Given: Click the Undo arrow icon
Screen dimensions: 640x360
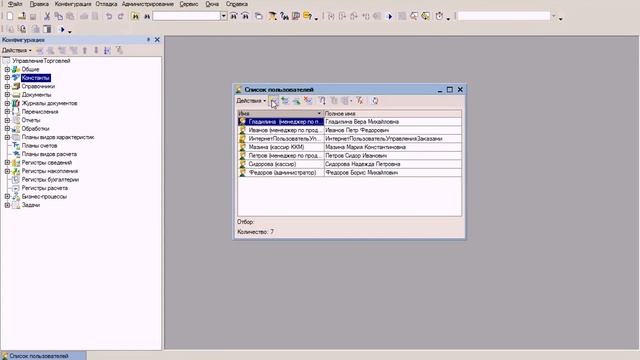Looking at the screenshot, I should [x=109, y=16].
